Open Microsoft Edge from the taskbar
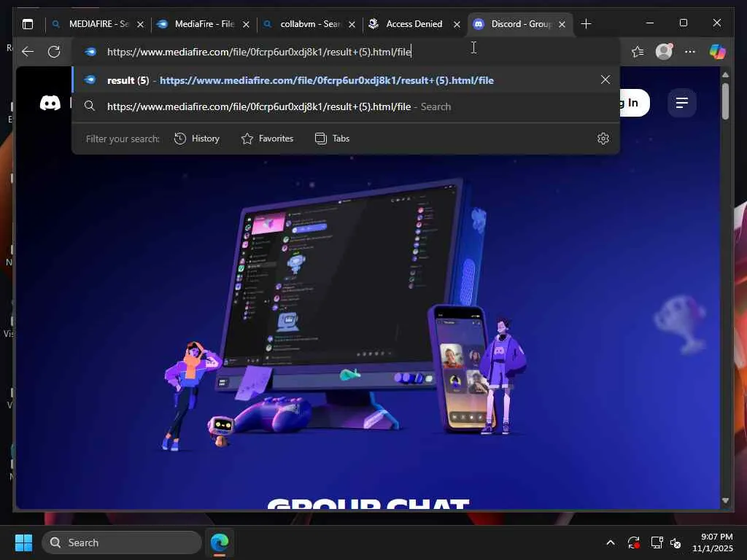Screen dimensions: 747x560 tap(220, 542)
